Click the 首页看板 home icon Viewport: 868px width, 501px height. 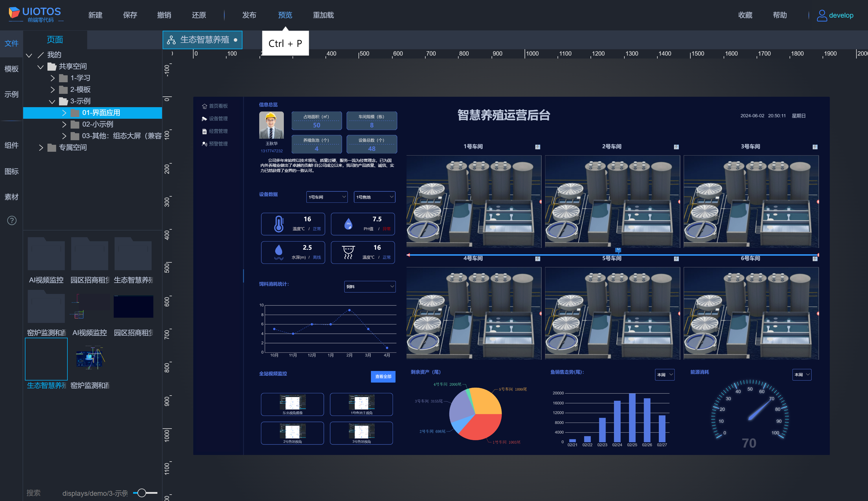(204, 106)
